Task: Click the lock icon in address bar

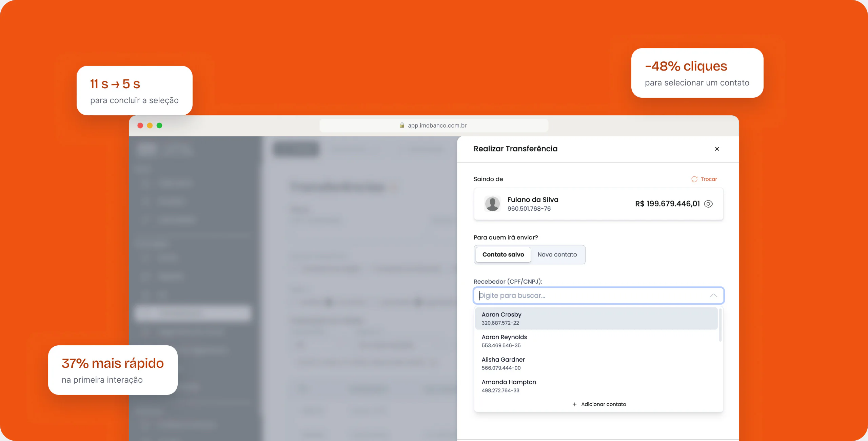Action: click(x=402, y=125)
